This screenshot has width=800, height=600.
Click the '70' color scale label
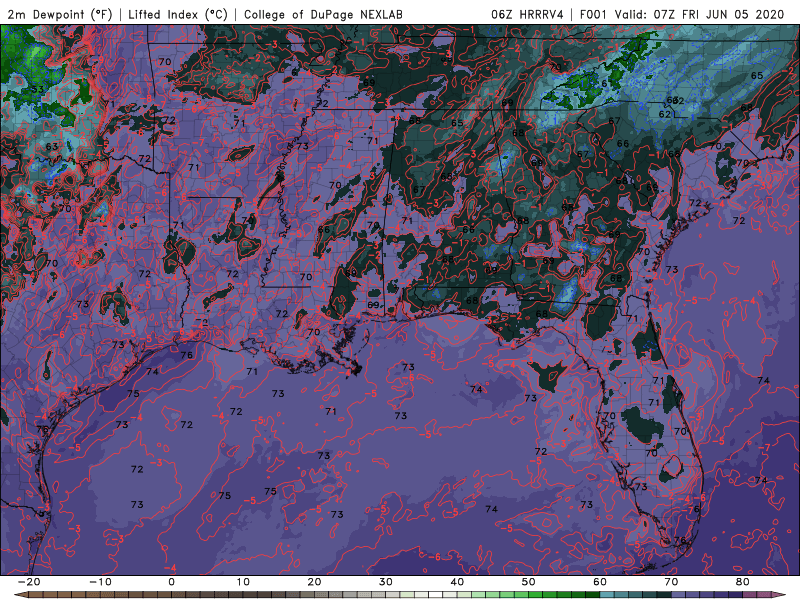pyautogui.click(x=671, y=582)
